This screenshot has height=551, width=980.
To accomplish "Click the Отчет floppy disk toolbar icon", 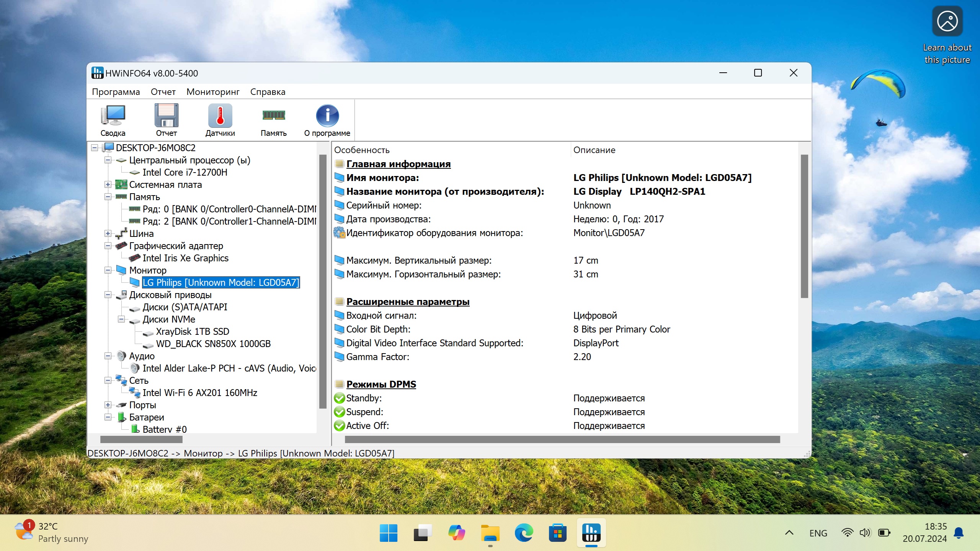I will click(x=167, y=115).
